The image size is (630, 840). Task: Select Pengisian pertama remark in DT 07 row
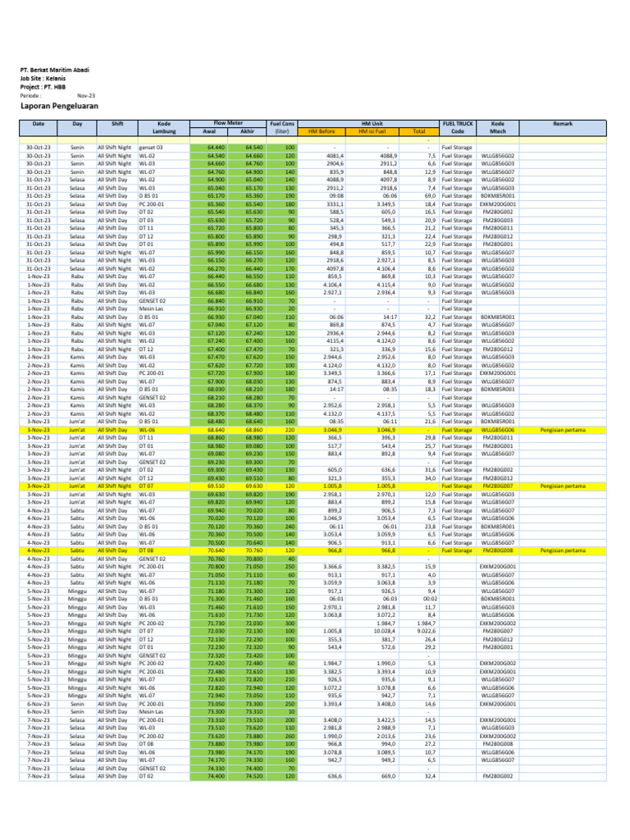click(563, 486)
